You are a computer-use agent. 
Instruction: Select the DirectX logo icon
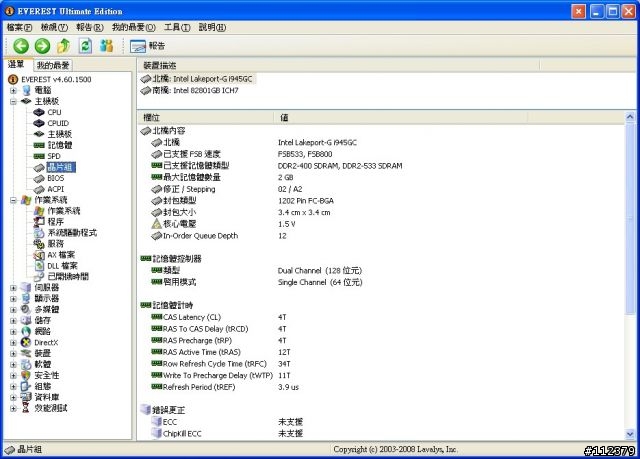(26, 342)
